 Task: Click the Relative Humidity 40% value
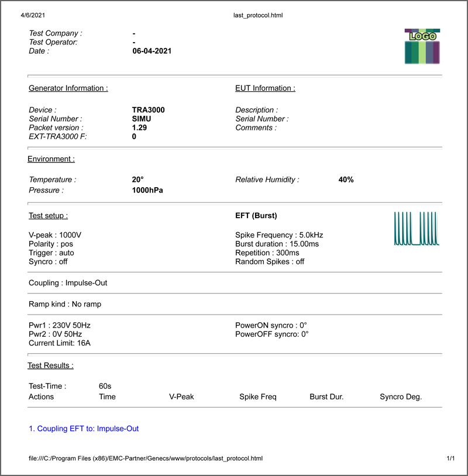coord(346,180)
